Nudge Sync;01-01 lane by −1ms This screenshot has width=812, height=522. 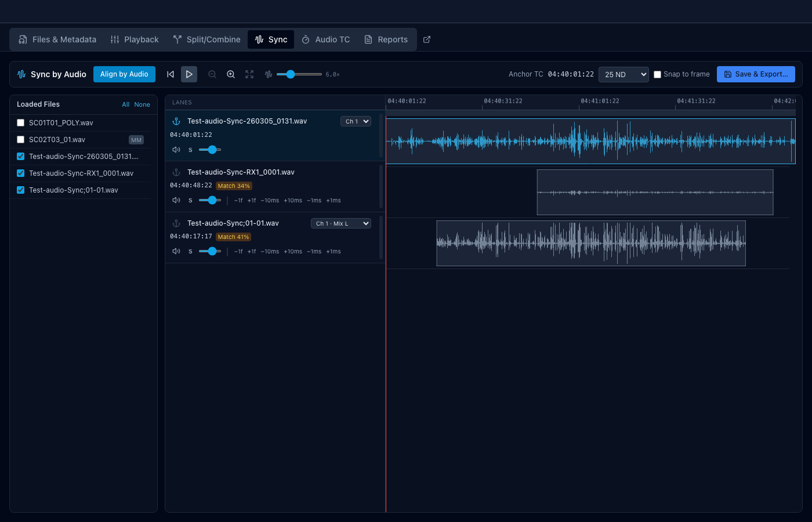click(x=314, y=252)
